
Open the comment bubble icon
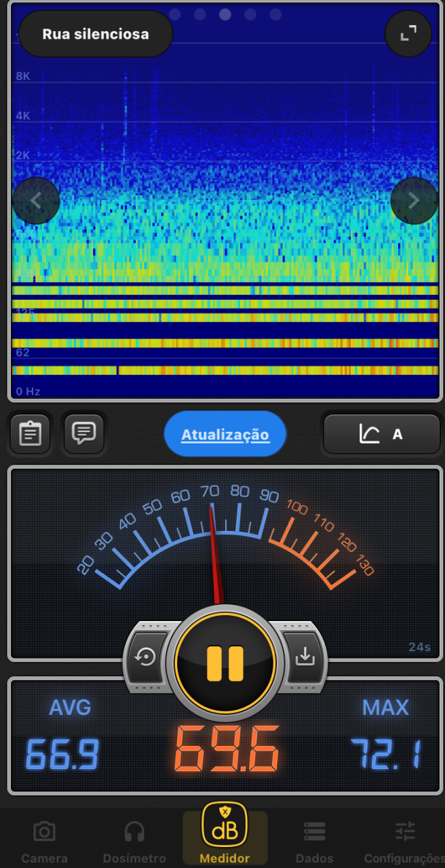point(84,433)
